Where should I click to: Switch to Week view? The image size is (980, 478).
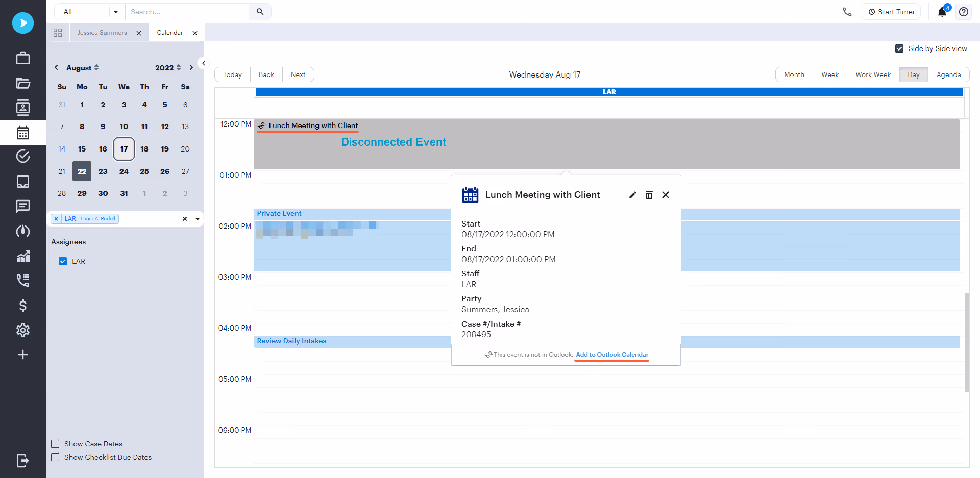click(x=830, y=74)
